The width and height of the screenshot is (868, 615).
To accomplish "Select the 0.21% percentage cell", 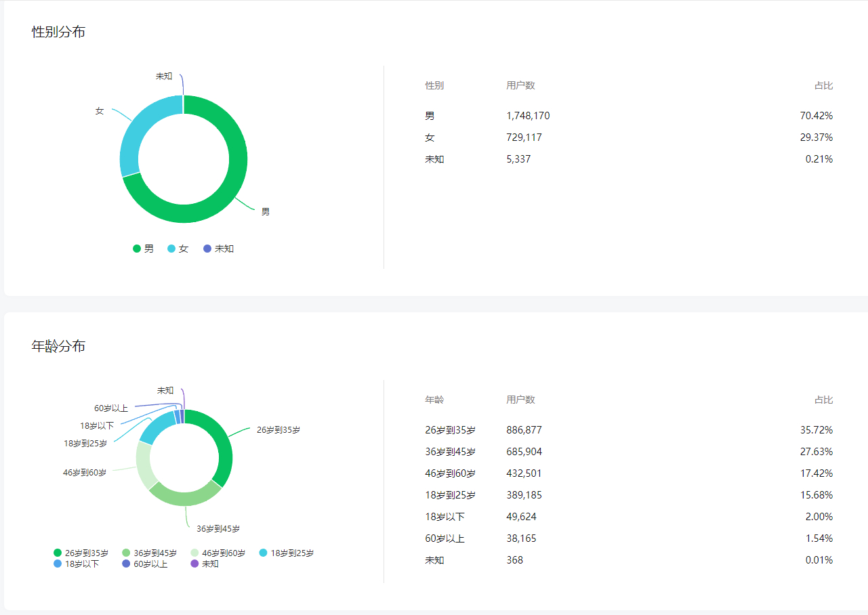I will click(x=819, y=159).
